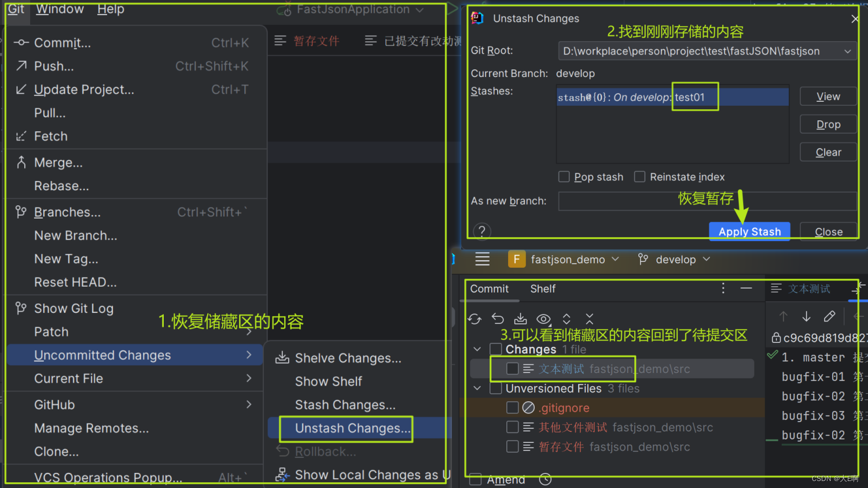Click the previous difference up arrow
The width and height of the screenshot is (868, 488).
tap(784, 316)
